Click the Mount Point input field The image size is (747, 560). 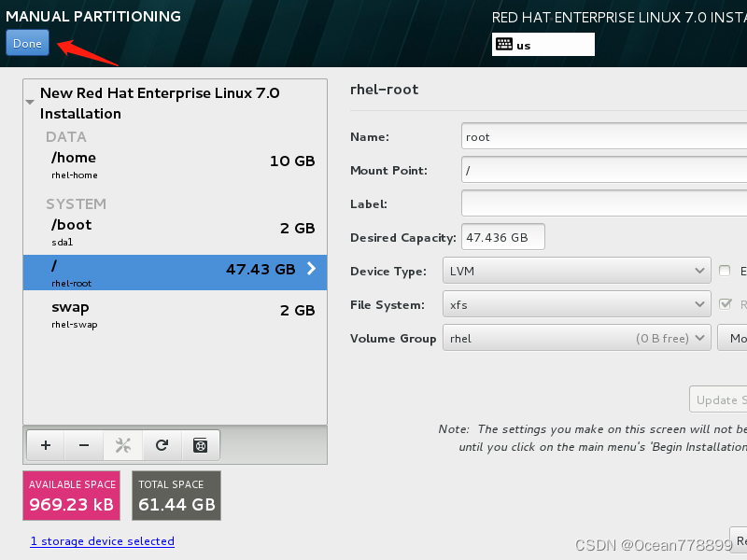click(x=604, y=170)
